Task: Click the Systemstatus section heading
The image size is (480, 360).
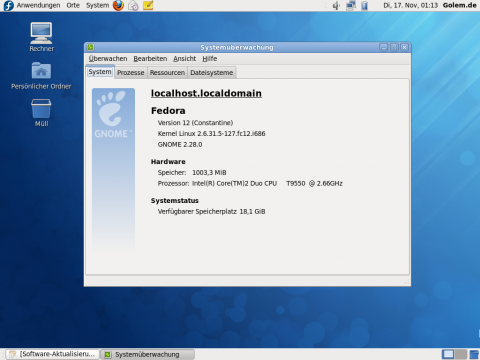Action: coord(175,201)
